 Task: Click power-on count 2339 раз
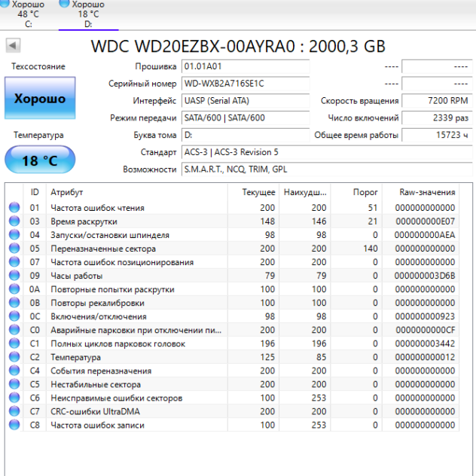(437, 117)
